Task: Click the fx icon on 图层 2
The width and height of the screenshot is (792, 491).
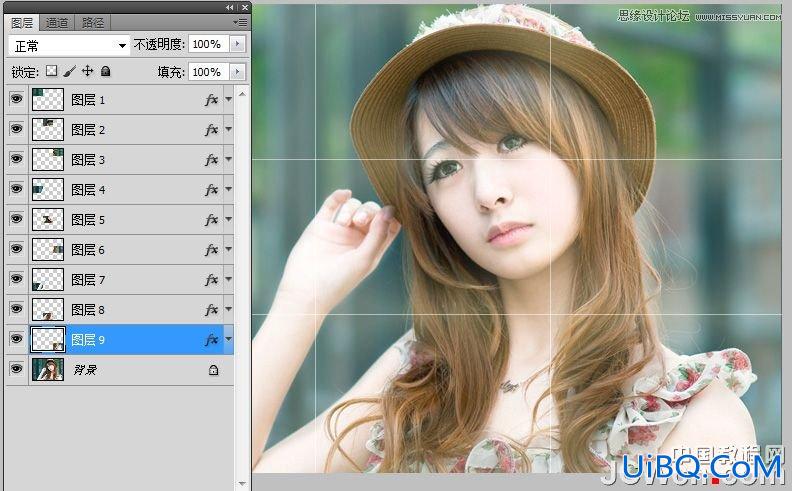Action: click(x=211, y=130)
